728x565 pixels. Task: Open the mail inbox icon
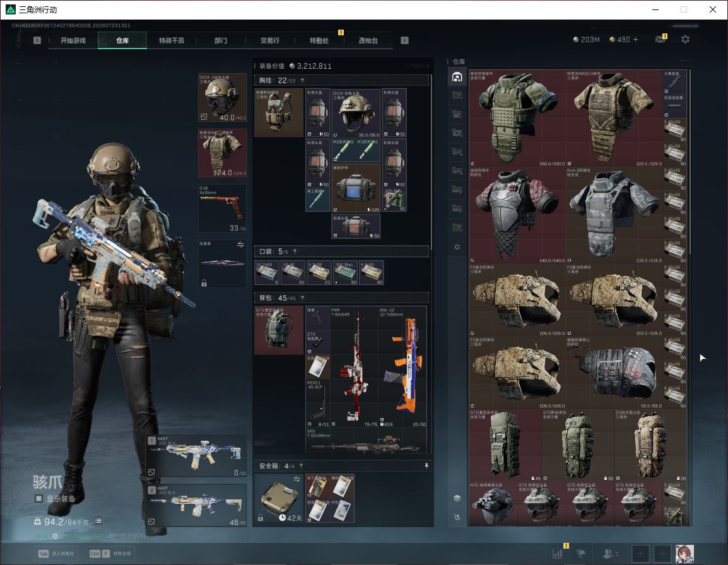[x=660, y=40]
